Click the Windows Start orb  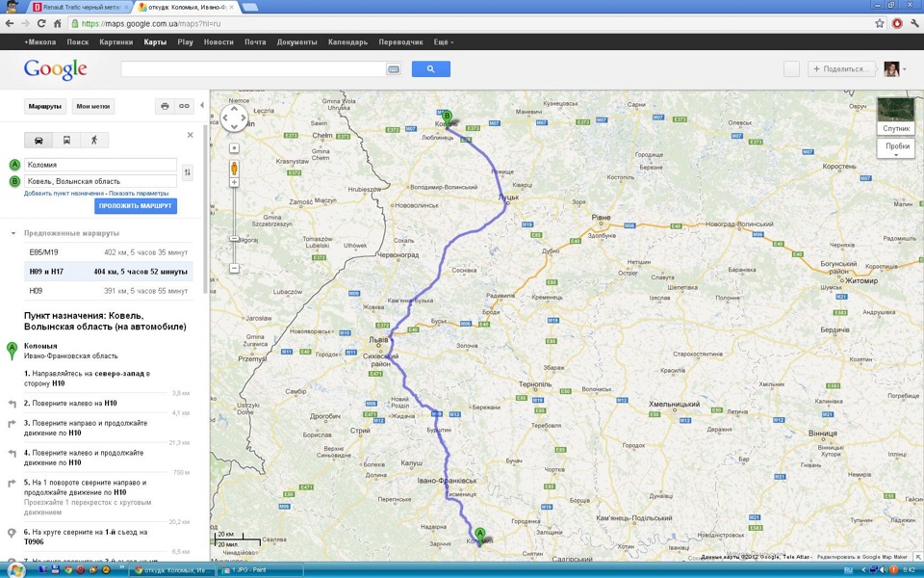click(15, 570)
